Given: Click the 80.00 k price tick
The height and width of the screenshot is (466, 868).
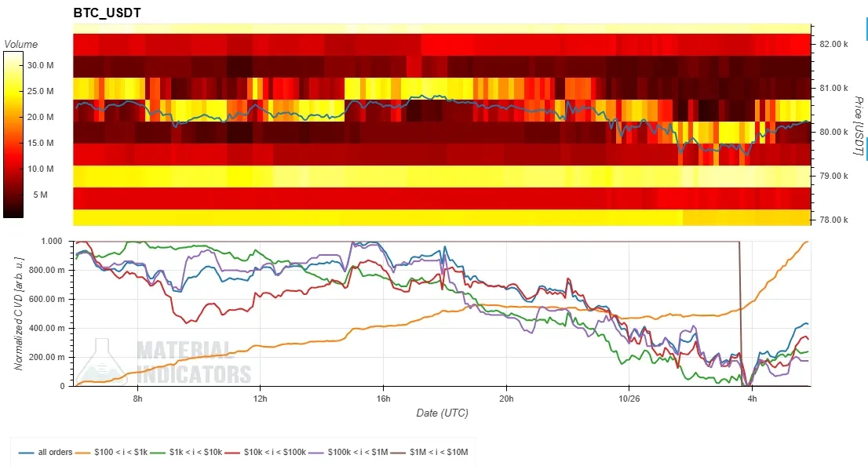Looking at the screenshot, I should (x=833, y=132).
